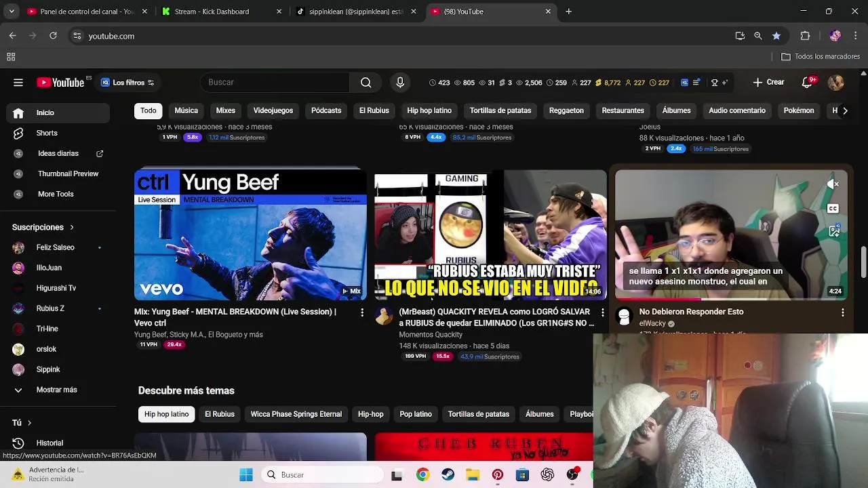Select the Música filter chip

[x=186, y=110]
